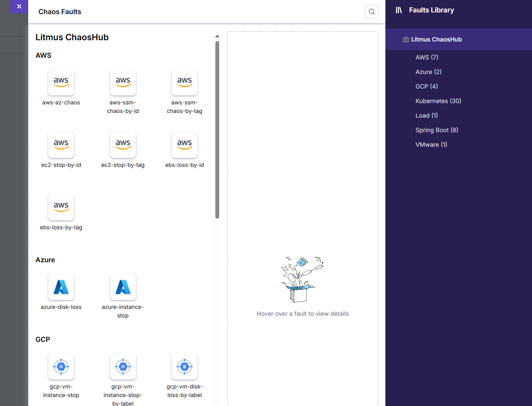Select the VMware (1) category

(x=431, y=145)
